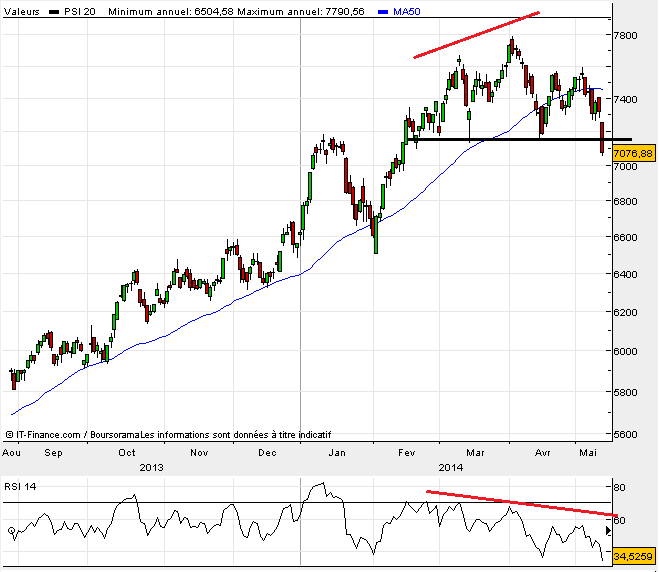Click the 'Avr' month label
Image resolution: width=659 pixels, height=572 pixels.
coord(543,453)
